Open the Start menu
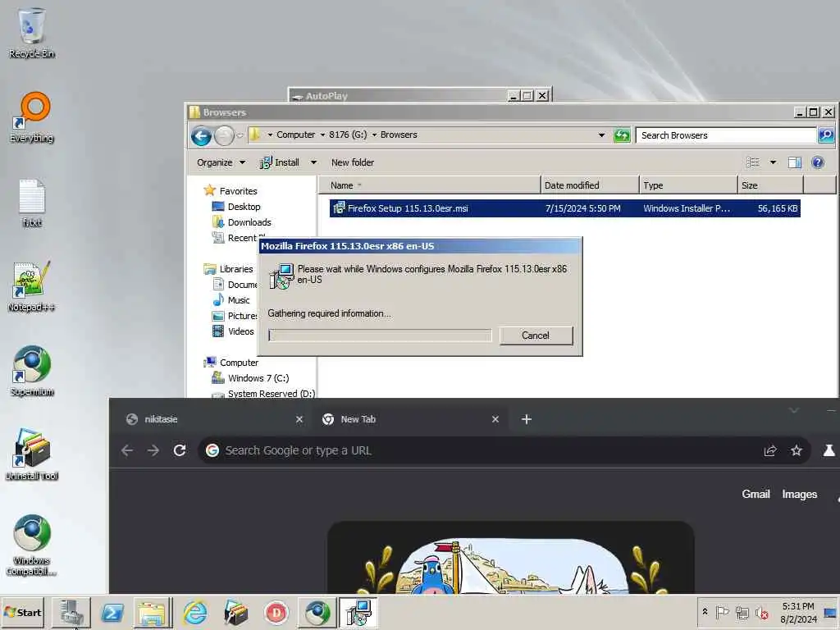Image resolution: width=840 pixels, height=630 pixels. 22,612
